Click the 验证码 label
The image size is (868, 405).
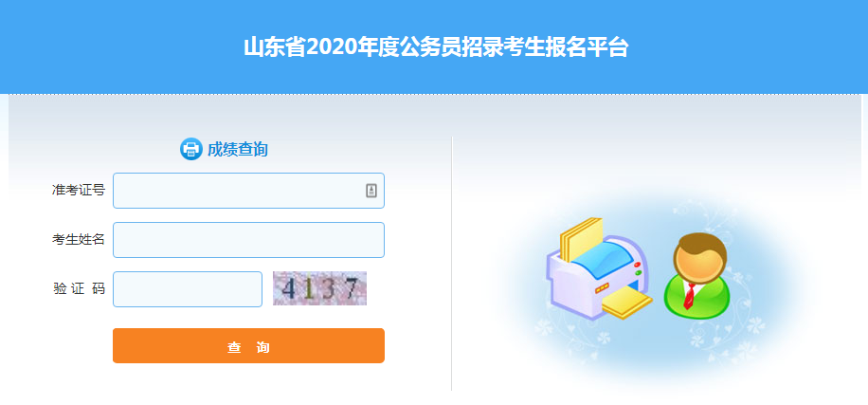click(78, 288)
